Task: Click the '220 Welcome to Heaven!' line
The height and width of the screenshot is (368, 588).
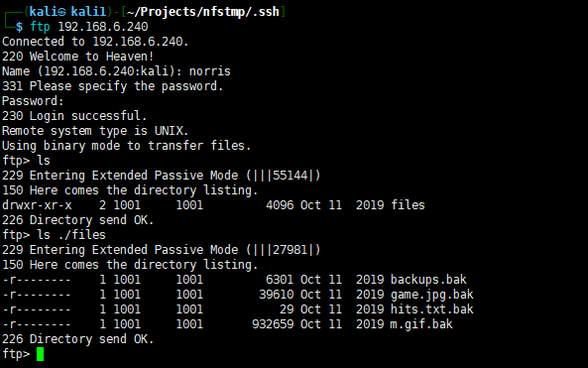Action: point(78,57)
